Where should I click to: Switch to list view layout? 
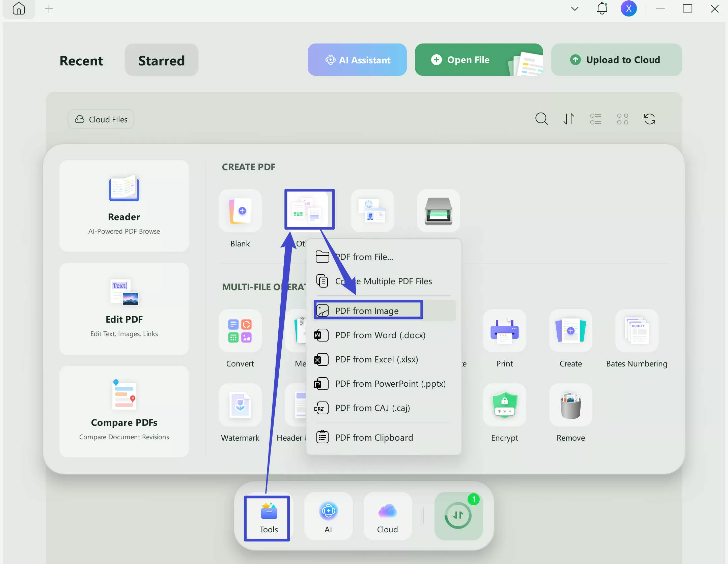(595, 119)
